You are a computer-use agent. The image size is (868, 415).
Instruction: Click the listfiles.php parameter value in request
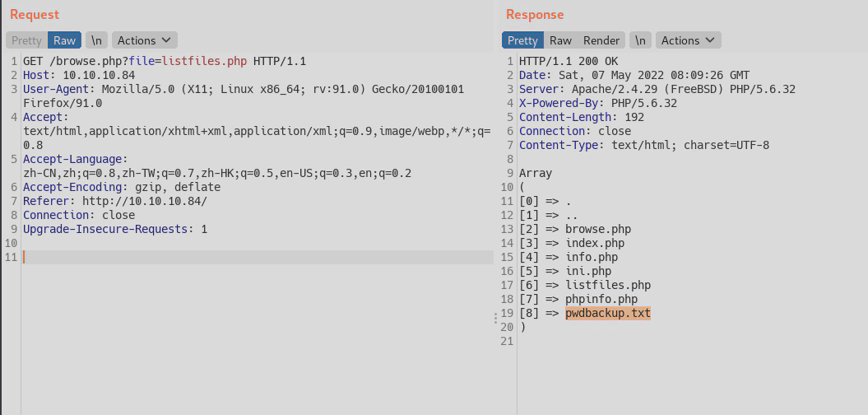[204, 62]
